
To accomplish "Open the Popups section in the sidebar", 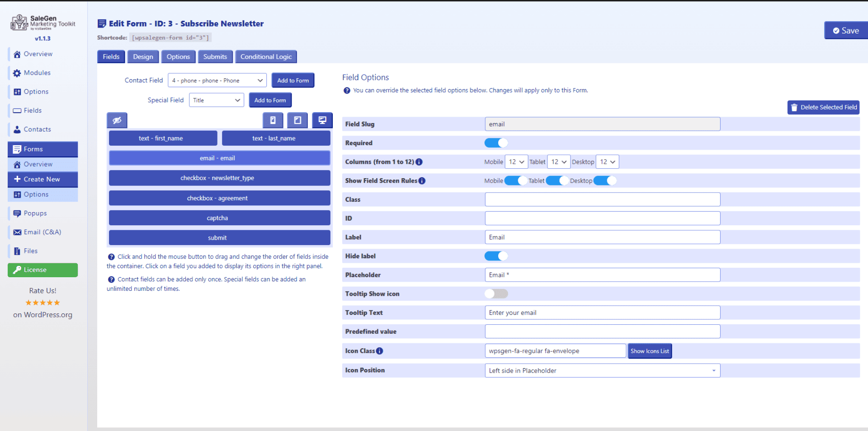I will pos(35,213).
